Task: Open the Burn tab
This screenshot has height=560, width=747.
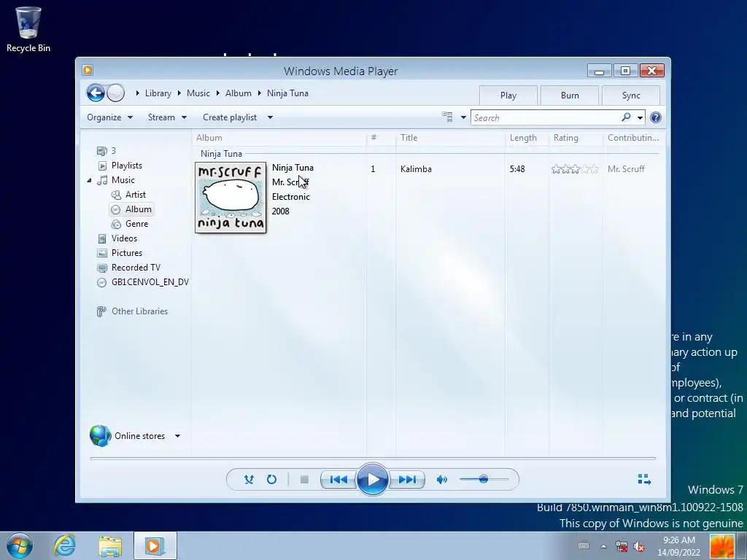Action: pos(570,96)
